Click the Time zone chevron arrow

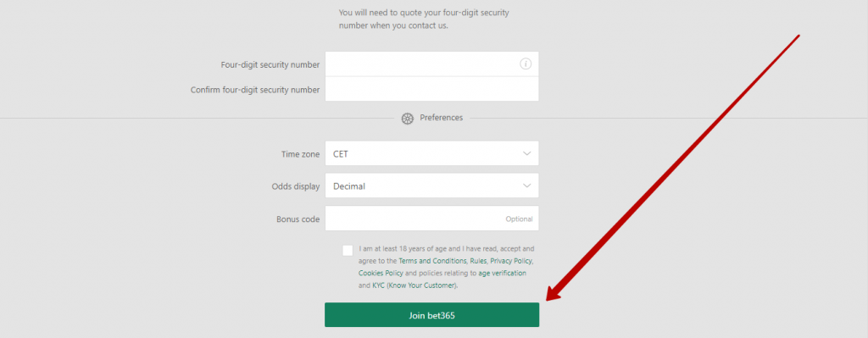[527, 154]
